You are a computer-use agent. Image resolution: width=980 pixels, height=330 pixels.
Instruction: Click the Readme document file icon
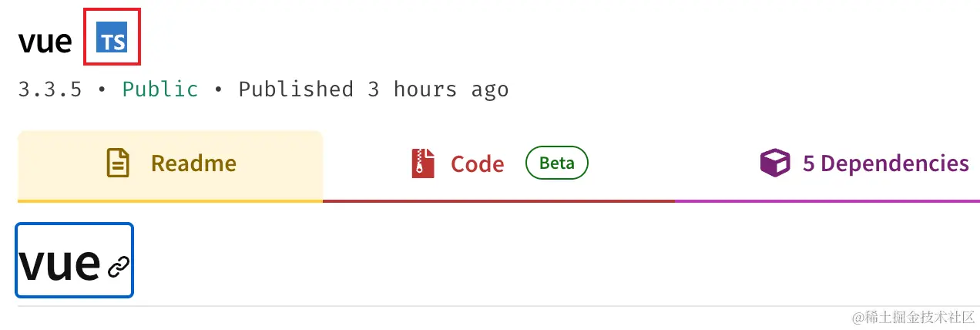point(118,163)
